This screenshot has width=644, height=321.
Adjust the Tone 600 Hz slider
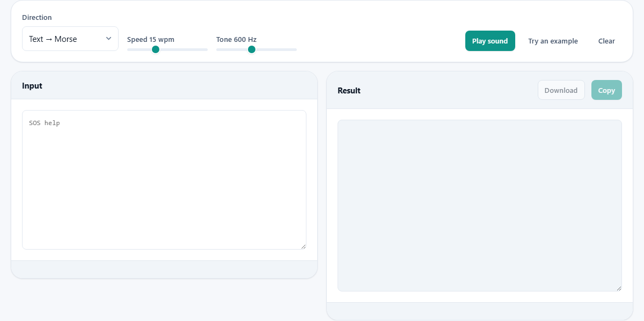pyautogui.click(x=256, y=49)
